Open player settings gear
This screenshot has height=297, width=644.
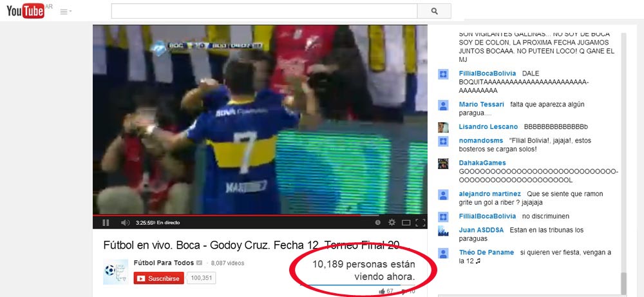click(392, 222)
